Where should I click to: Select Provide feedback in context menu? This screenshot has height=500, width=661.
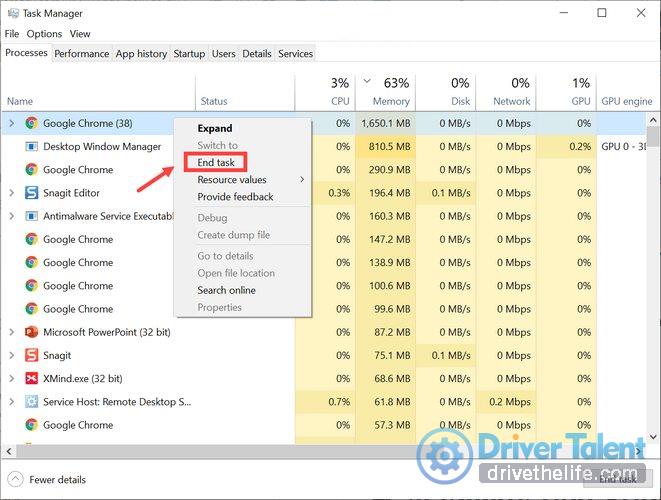(235, 197)
